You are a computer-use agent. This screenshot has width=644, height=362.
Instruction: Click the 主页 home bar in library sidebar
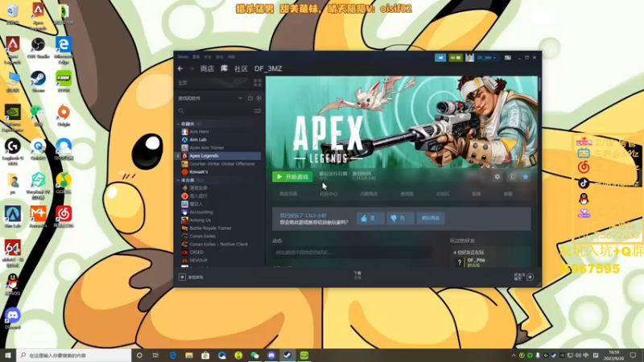click(x=213, y=83)
